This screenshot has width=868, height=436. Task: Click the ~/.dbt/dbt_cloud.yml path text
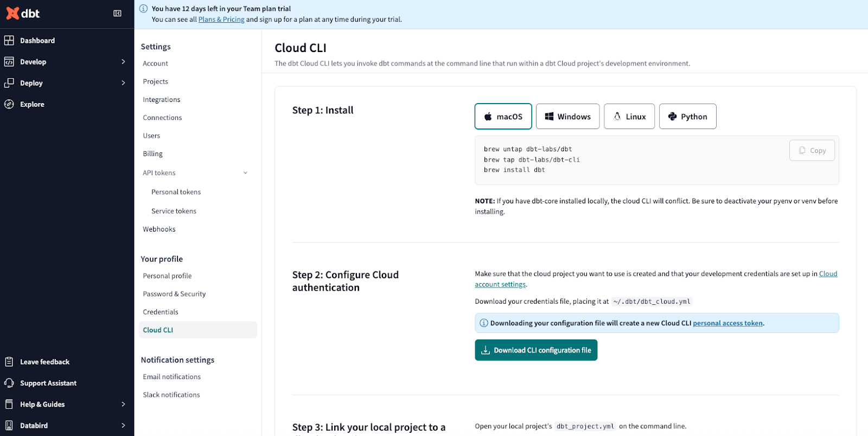click(652, 302)
